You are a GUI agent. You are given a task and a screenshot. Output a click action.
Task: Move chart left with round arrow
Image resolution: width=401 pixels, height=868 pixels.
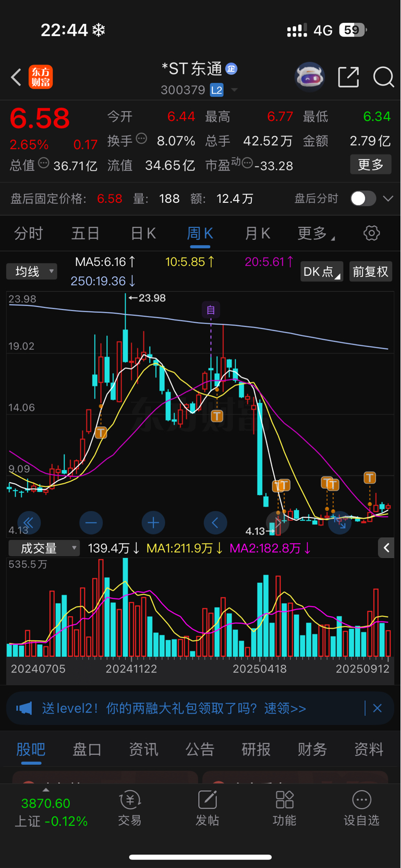click(x=215, y=523)
